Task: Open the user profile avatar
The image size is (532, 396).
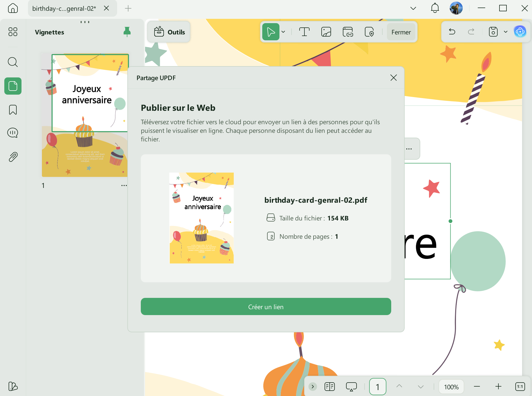Action: [456, 8]
